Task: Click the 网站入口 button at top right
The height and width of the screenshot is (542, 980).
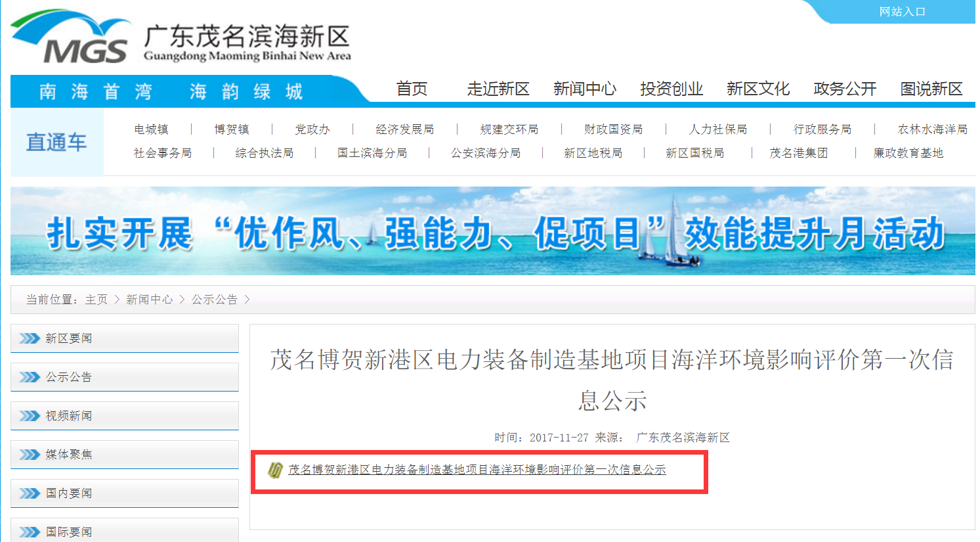Action: click(x=902, y=12)
